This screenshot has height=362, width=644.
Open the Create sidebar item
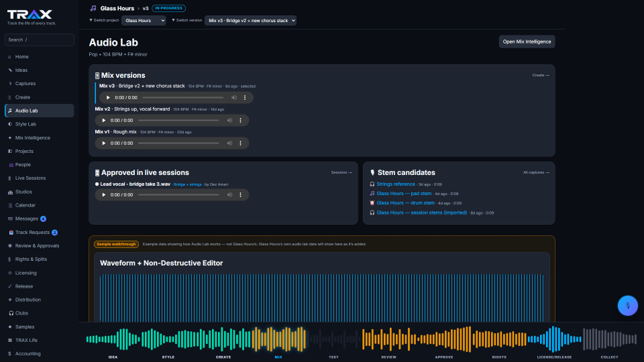click(40, 97)
